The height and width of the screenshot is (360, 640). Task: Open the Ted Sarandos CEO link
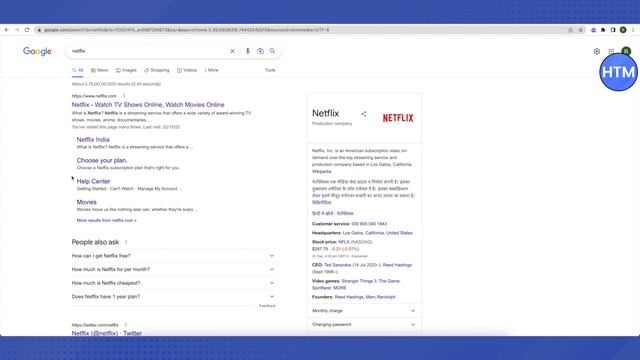(x=338, y=265)
